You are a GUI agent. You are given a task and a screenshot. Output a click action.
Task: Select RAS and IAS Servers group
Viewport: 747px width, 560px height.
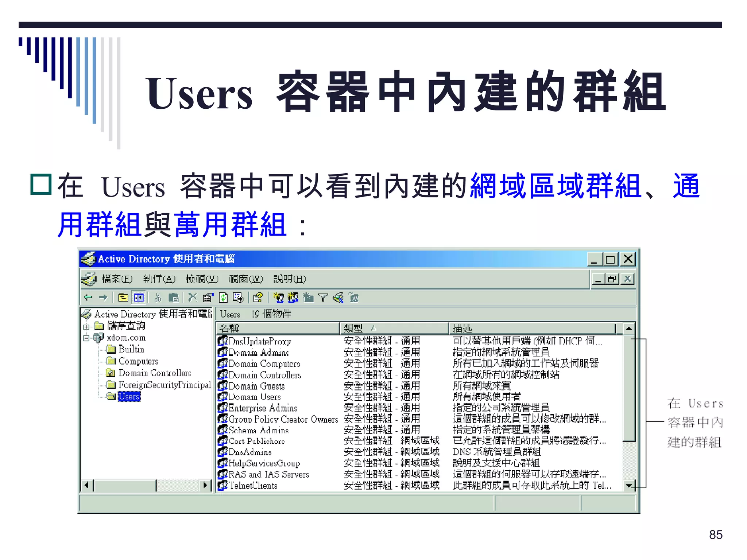click(x=264, y=474)
